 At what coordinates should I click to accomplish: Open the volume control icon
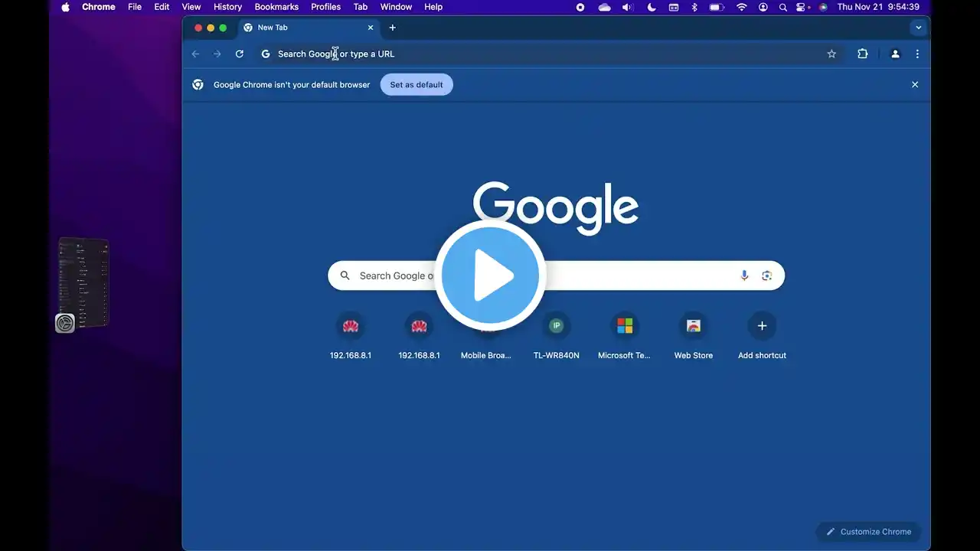pos(628,7)
